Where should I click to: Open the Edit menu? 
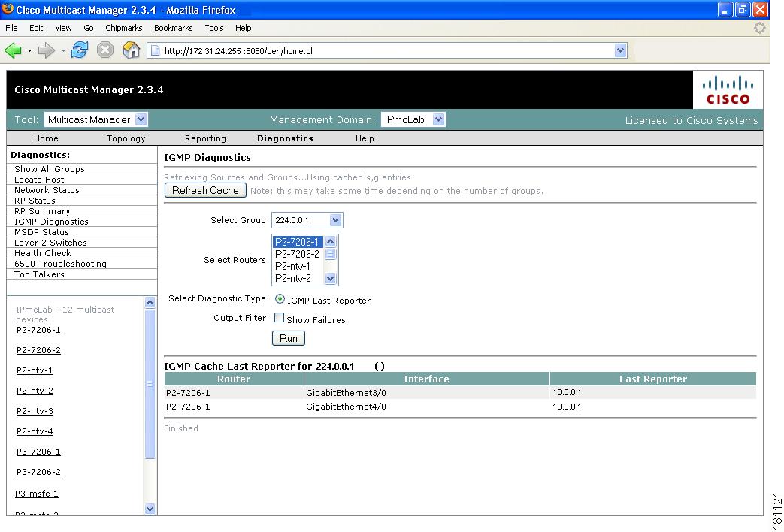[36, 28]
